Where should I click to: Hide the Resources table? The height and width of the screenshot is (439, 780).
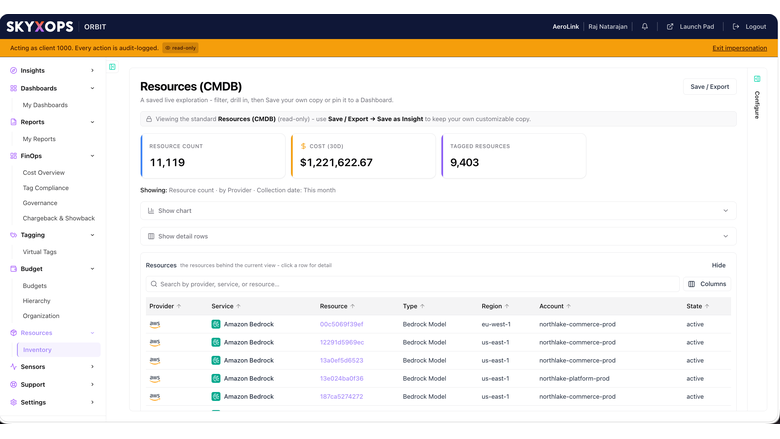click(718, 265)
